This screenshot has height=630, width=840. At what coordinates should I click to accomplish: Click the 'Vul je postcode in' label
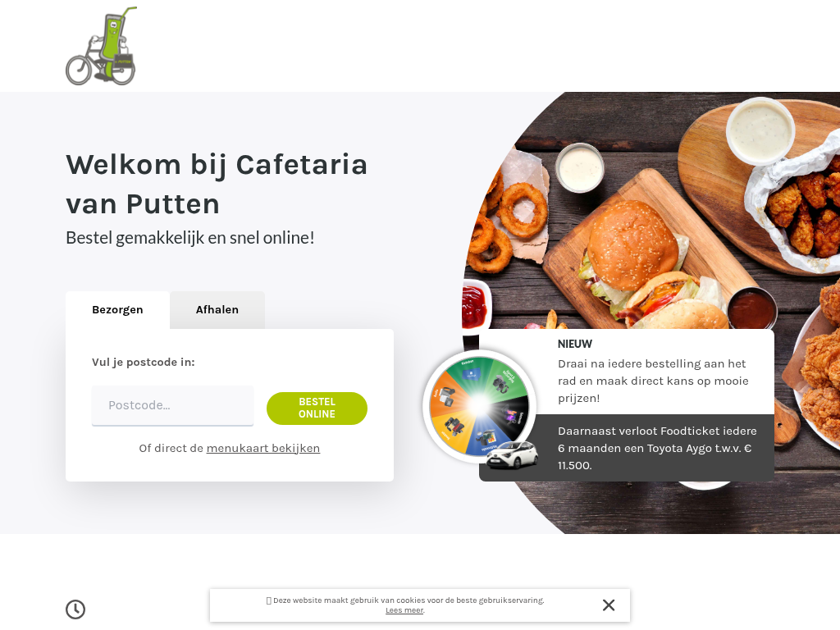point(143,362)
